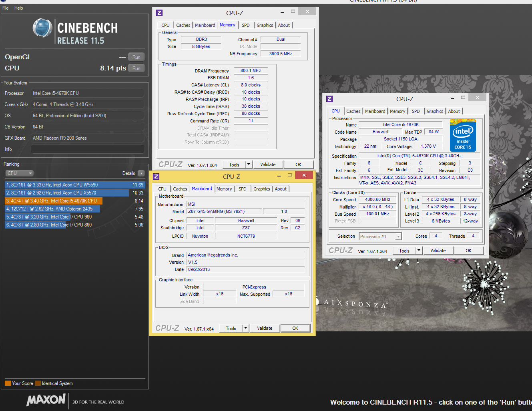Open Tools dropdown arrow in Memory window
The height and width of the screenshot is (411, 532).
pyautogui.click(x=249, y=164)
